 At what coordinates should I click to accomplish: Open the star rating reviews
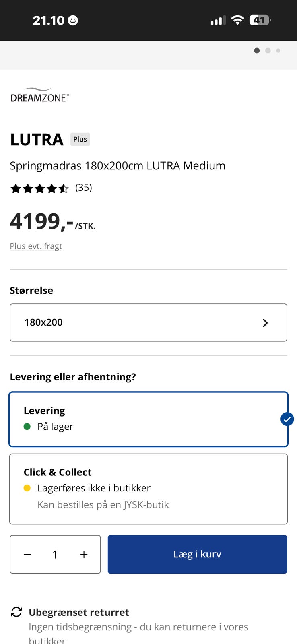click(39, 188)
